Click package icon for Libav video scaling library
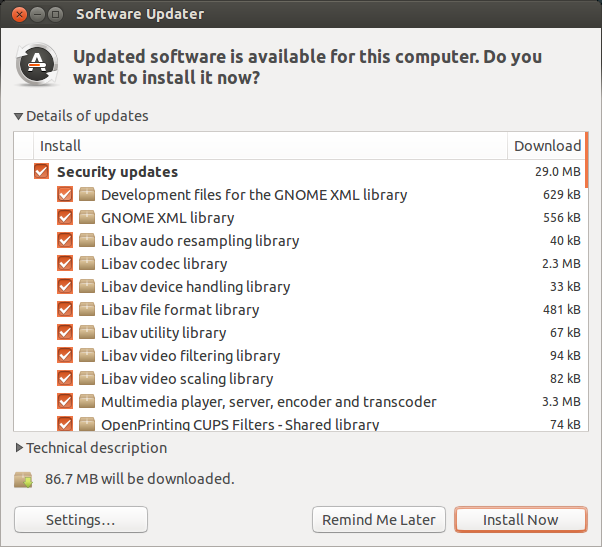Image resolution: width=602 pixels, height=547 pixels. 87,379
